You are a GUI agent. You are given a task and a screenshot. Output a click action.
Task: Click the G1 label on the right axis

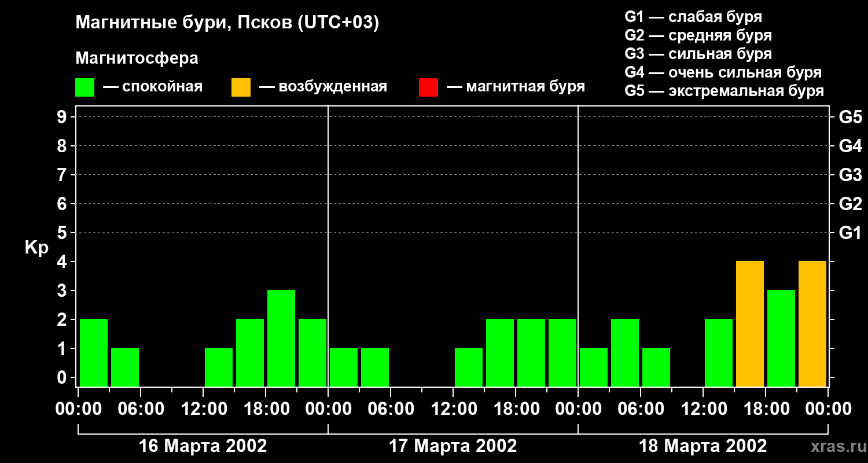(x=850, y=233)
